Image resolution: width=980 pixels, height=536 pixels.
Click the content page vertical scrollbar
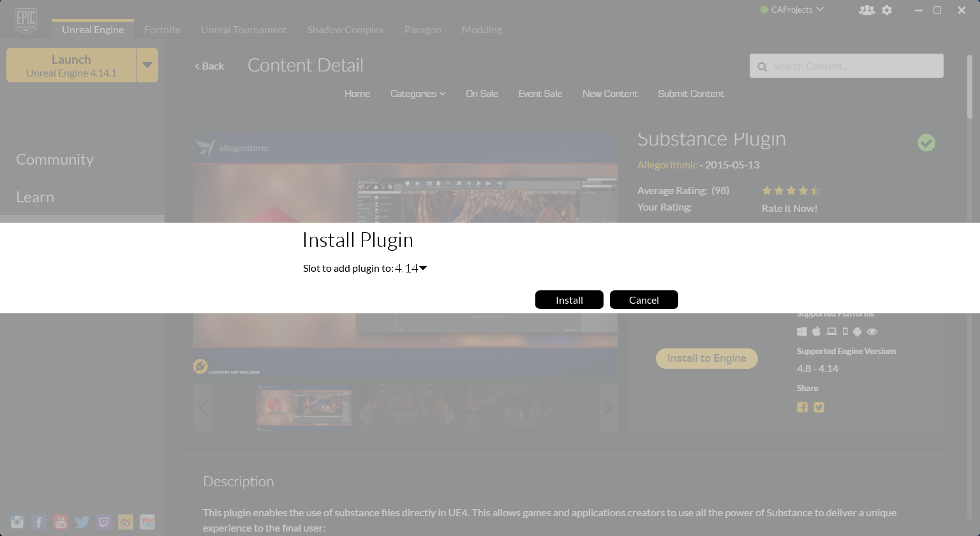[970, 87]
